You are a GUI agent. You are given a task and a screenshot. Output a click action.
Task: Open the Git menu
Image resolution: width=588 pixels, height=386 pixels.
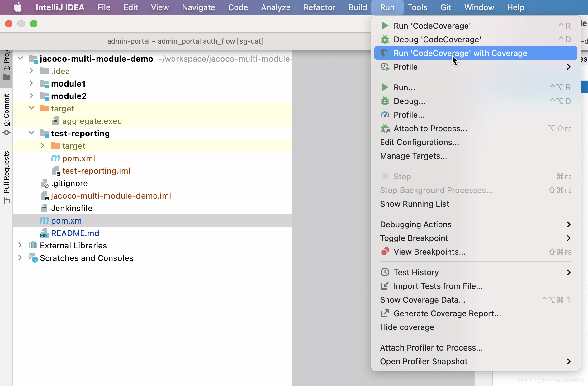tap(446, 7)
